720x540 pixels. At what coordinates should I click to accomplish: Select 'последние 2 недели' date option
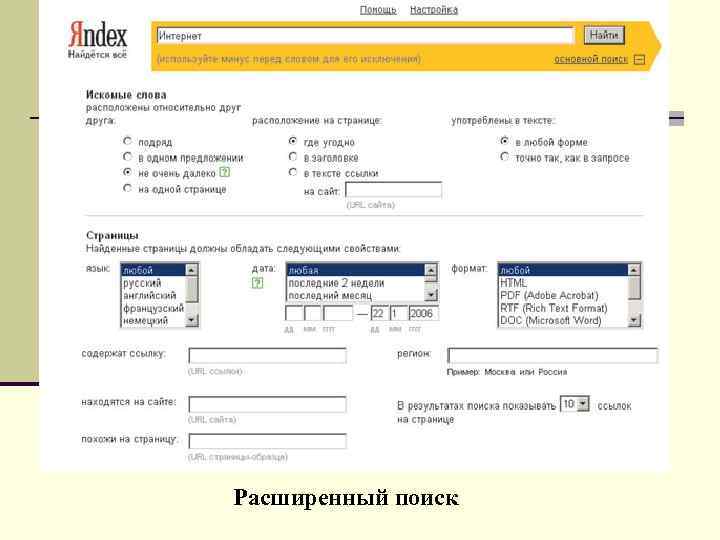[x=355, y=283]
